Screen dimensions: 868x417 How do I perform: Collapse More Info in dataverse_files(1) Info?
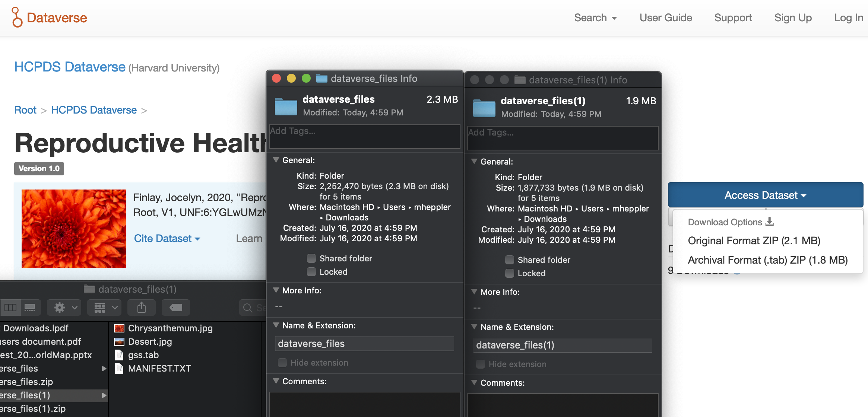(474, 292)
